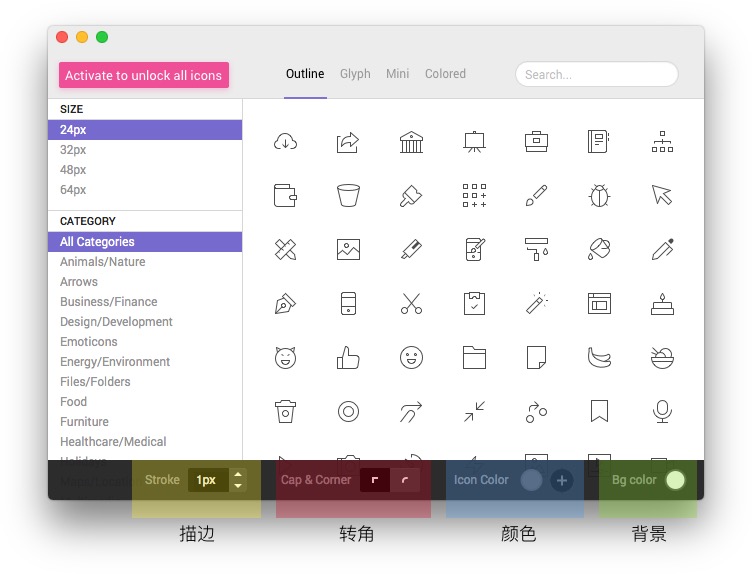Select the Design/Development category
752x574 pixels.
pos(145,322)
